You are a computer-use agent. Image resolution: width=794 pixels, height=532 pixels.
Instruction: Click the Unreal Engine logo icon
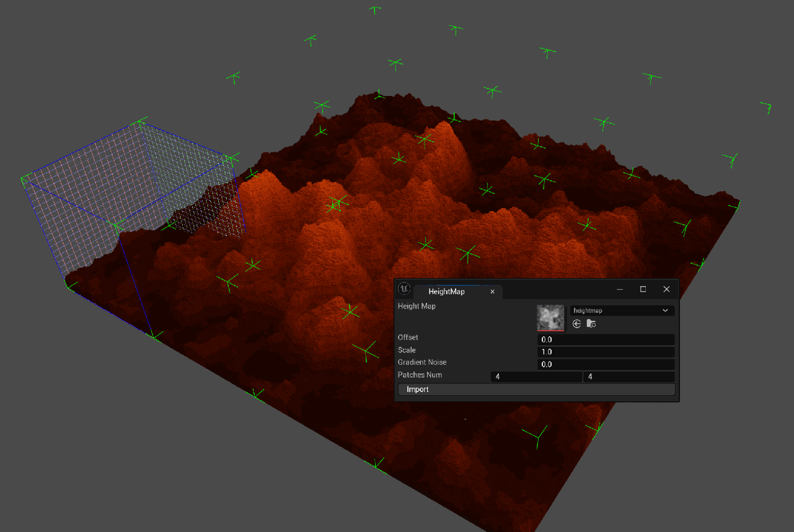pos(404,289)
